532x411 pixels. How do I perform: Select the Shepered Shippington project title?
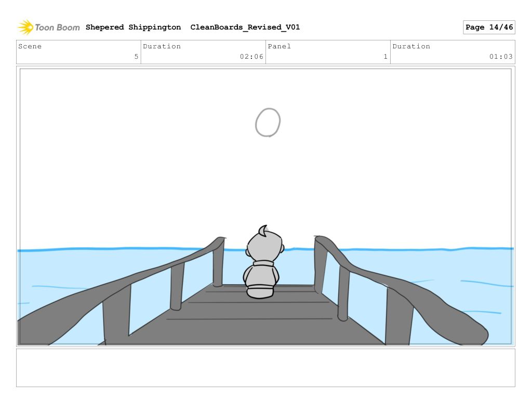click(133, 27)
